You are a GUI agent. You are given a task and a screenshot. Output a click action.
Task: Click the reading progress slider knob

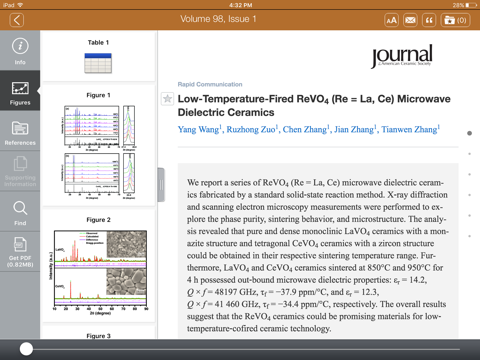pyautogui.click(x=26, y=349)
